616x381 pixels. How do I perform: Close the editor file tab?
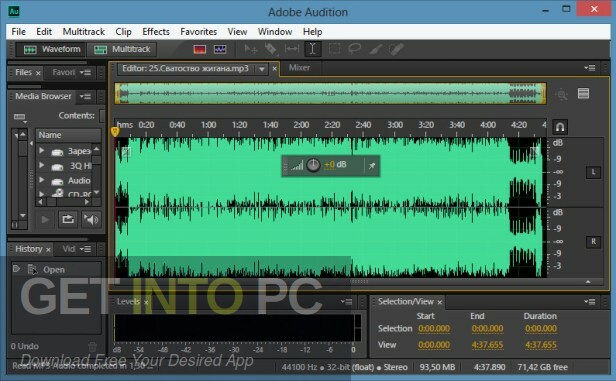[275, 69]
